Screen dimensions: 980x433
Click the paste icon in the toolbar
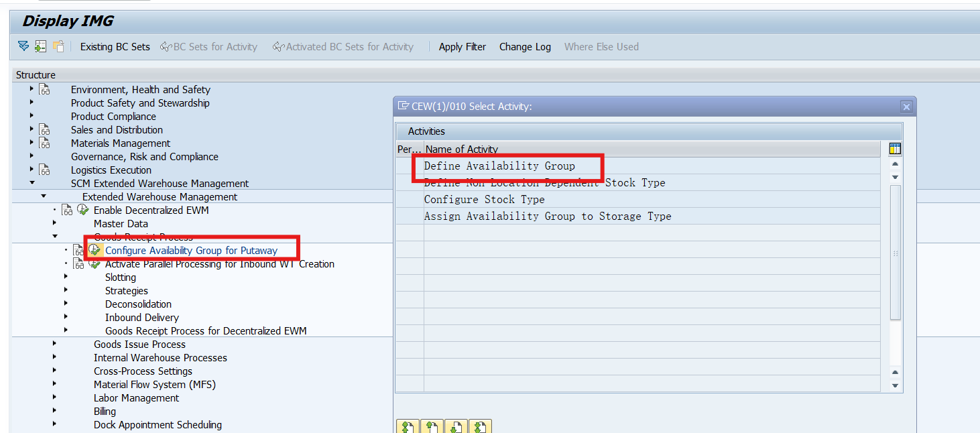point(57,46)
